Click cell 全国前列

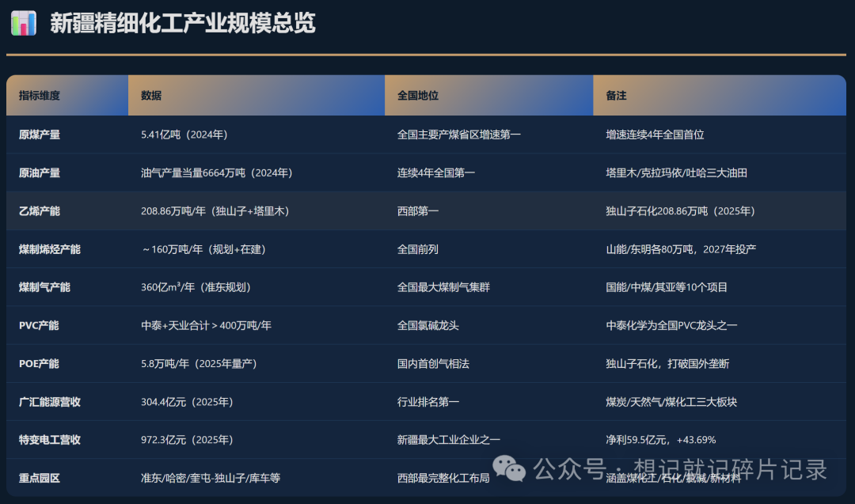click(418, 249)
